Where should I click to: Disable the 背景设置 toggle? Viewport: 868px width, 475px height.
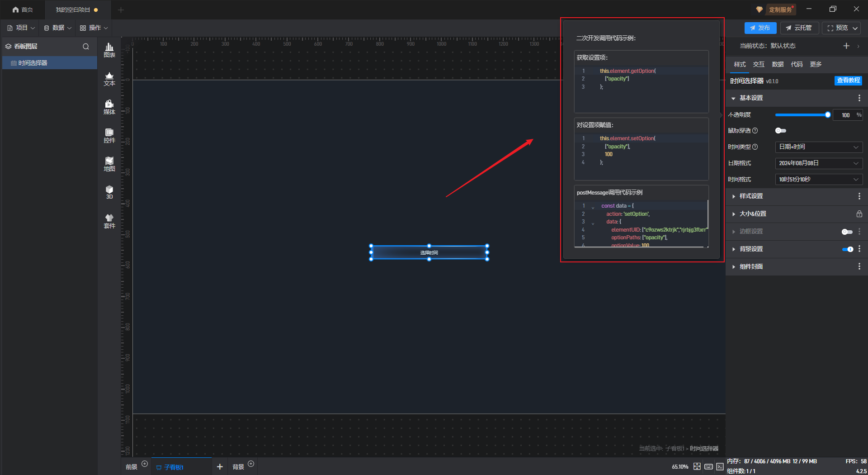[847, 249]
